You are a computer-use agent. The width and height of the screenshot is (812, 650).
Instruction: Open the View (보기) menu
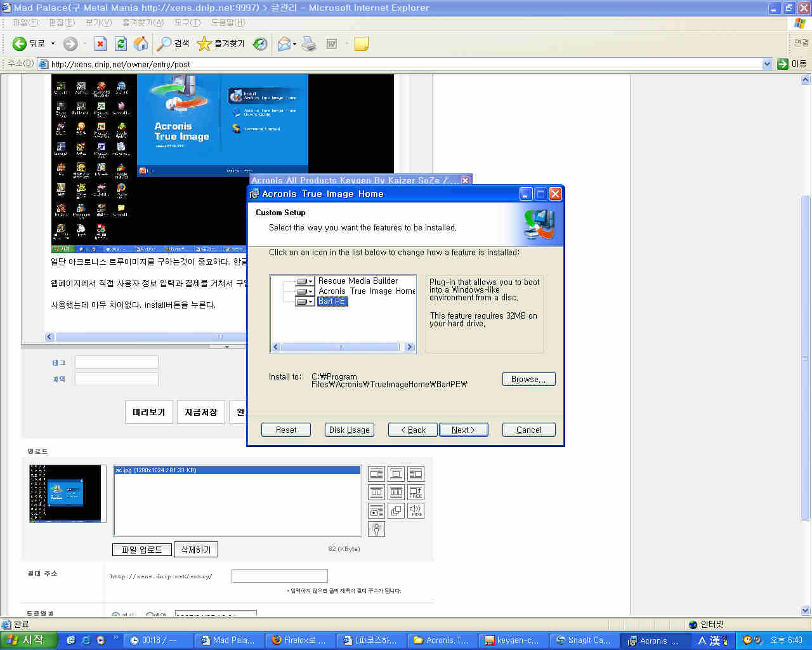[x=98, y=22]
